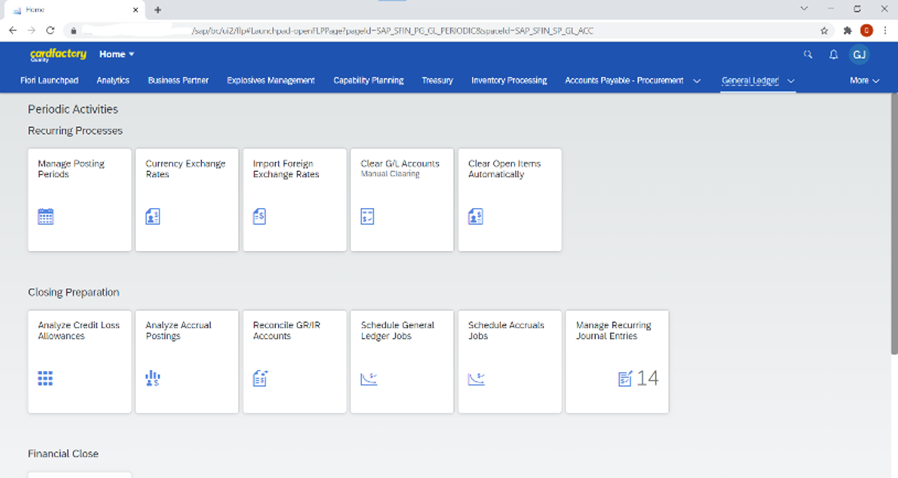Expand the Accounts Payable - Procurement chevron
Screen dimensions: 898x478
pyautogui.click(x=697, y=81)
